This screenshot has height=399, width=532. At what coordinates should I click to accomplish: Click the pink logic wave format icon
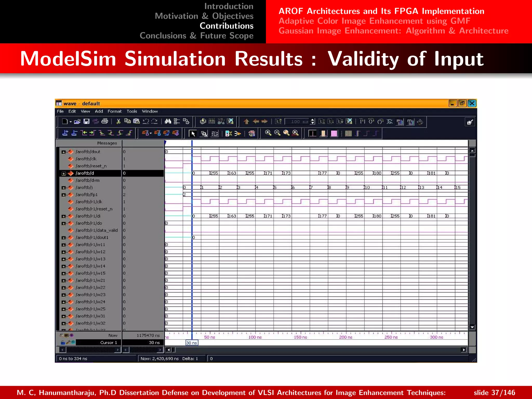334,134
